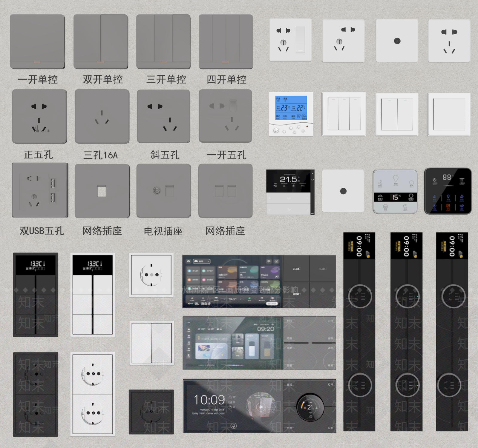Select the white double Schuko socket

click(x=93, y=394)
